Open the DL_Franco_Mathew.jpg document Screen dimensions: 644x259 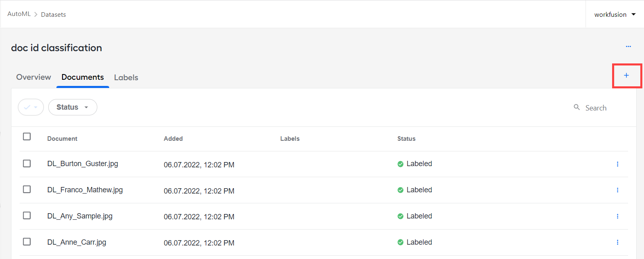coord(85,190)
